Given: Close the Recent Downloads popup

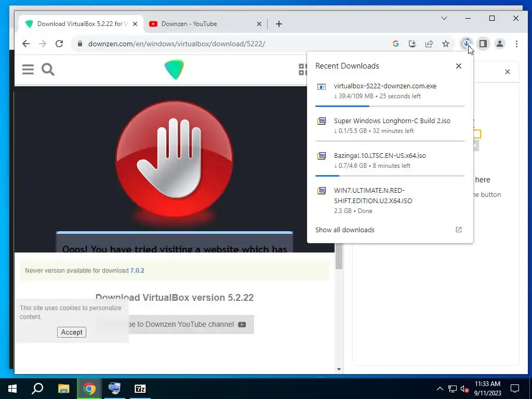Looking at the screenshot, I should (459, 66).
